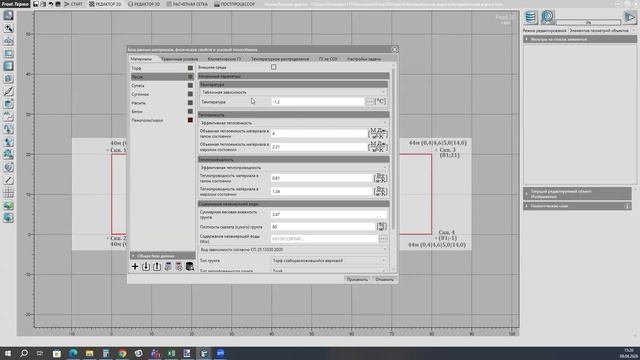This screenshot has height=360, width=640.
Task: Open color swatch for Бетон material
Action: (x=190, y=111)
